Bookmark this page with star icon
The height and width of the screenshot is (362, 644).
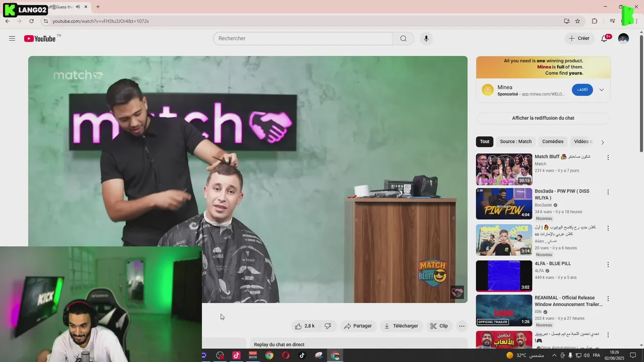pos(578,21)
